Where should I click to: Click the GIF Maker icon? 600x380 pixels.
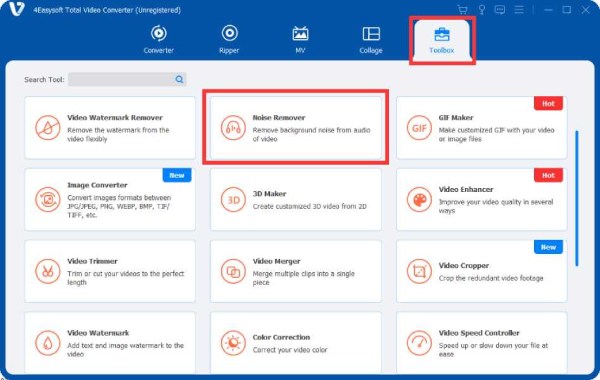419,128
